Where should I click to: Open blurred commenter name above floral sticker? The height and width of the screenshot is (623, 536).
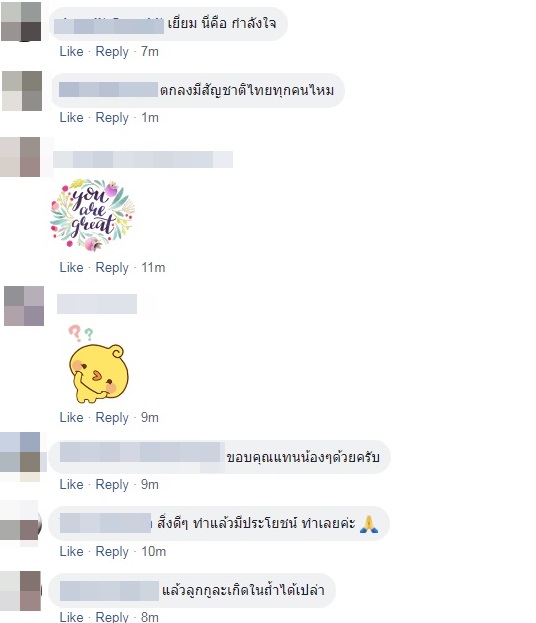pos(143,159)
